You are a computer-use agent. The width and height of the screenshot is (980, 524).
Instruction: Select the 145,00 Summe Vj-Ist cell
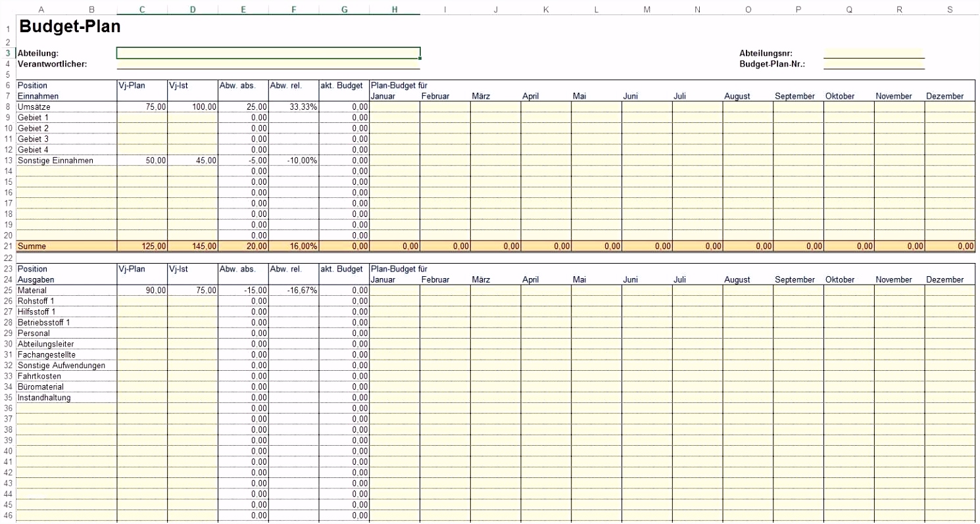pyautogui.click(x=193, y=246)
